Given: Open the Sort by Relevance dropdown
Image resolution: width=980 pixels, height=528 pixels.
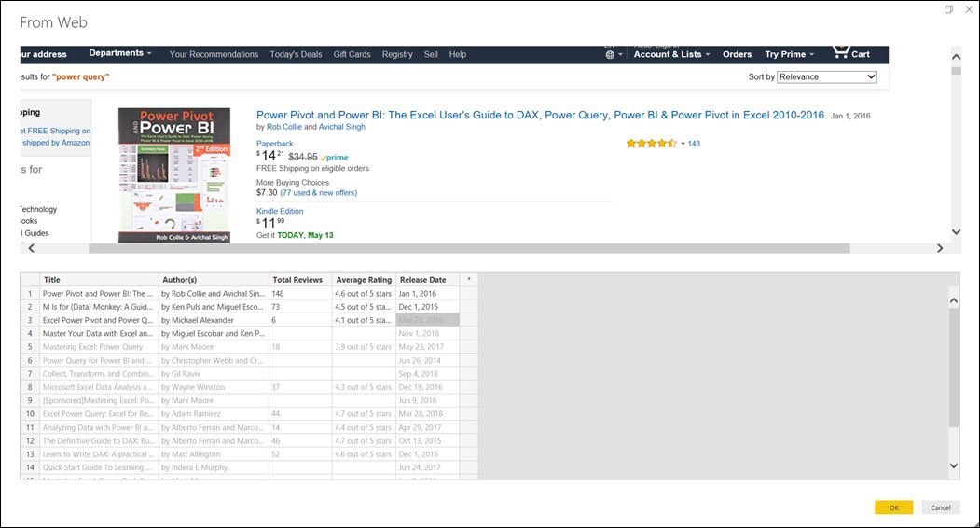Looking at the screenshot, I should 827,76.
